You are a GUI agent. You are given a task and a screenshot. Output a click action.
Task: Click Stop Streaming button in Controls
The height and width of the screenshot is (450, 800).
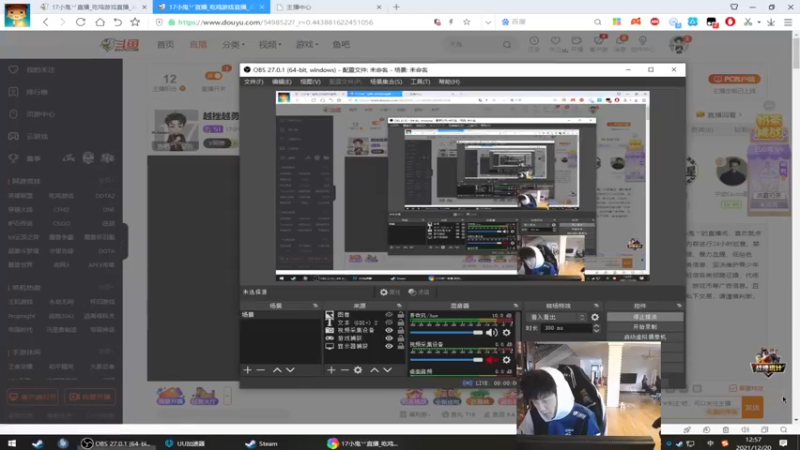[x=645, y=317]
